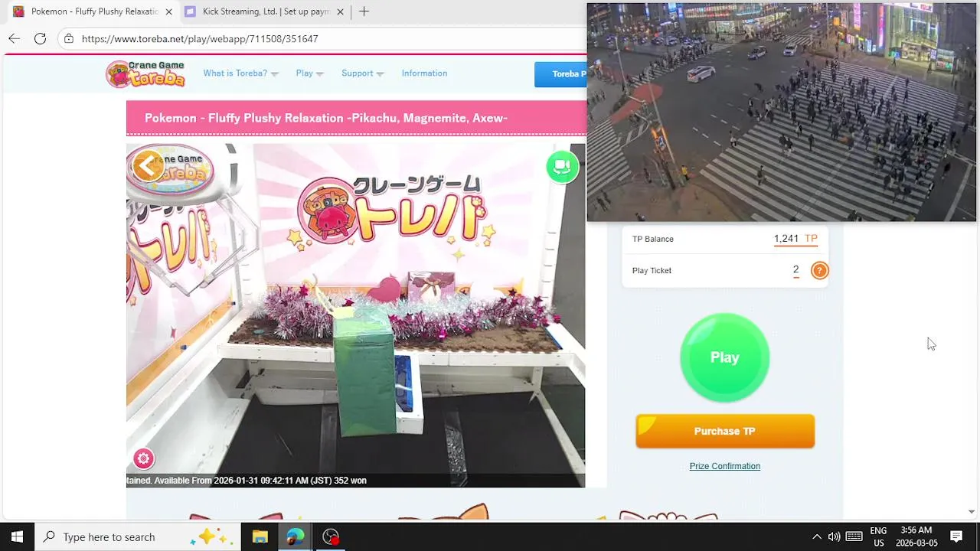The width and height of the screenshot is (980, 551).
Task: Click the Purchase TP button
Action: point(725,431)
